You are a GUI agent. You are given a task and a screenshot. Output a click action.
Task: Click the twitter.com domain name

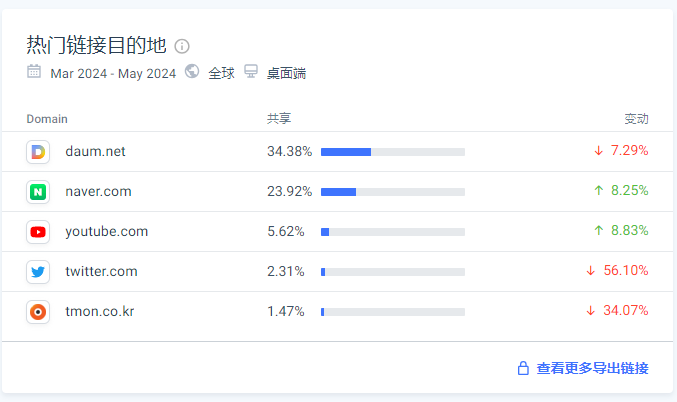pyautogui.click(x=101, y=271)
